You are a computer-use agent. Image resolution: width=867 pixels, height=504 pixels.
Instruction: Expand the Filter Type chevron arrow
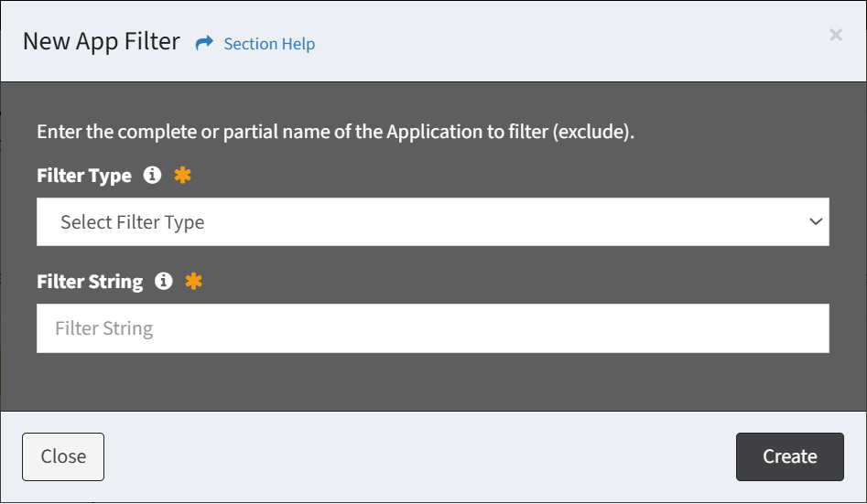816,222
